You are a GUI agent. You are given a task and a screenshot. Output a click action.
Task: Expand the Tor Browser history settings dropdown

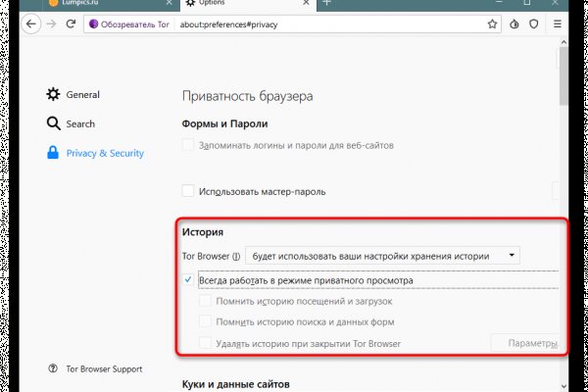click(x=383, y=255)
